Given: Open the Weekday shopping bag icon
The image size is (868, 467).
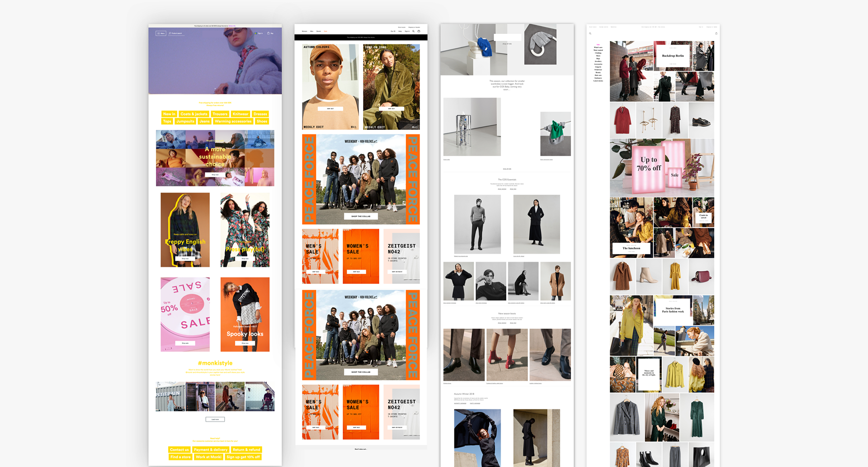Looking at the screenshot, I should [419, 31].
